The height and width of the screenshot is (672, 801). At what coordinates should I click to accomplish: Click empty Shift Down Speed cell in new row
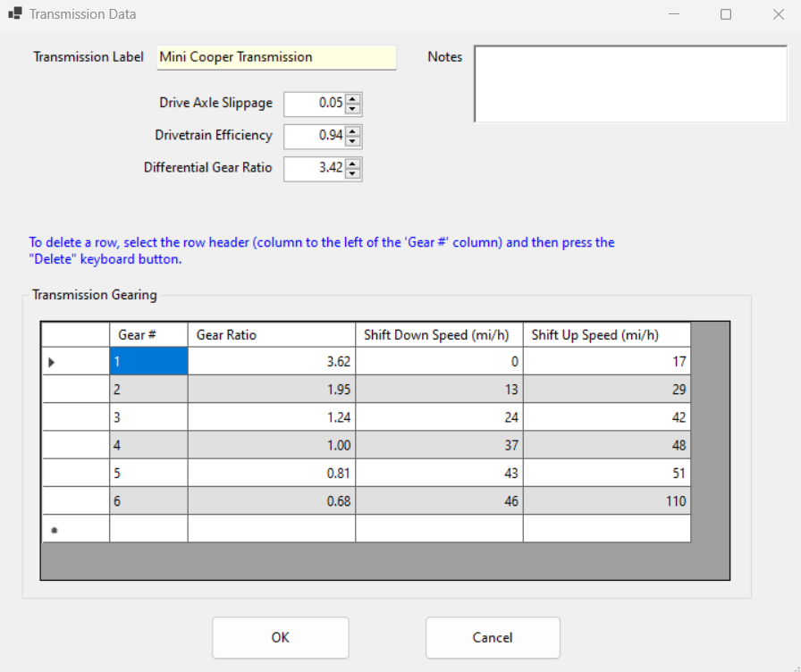pyautogui.click(x=439, y=528)
